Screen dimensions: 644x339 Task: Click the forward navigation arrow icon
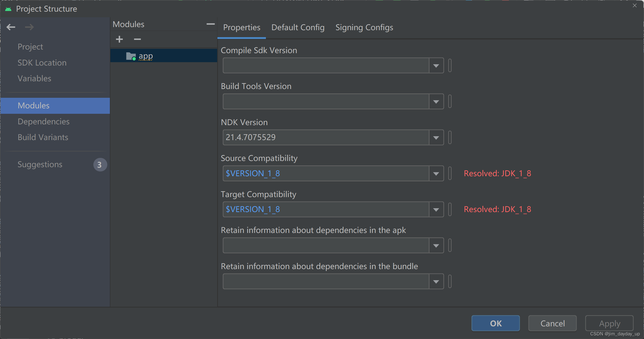29,27
